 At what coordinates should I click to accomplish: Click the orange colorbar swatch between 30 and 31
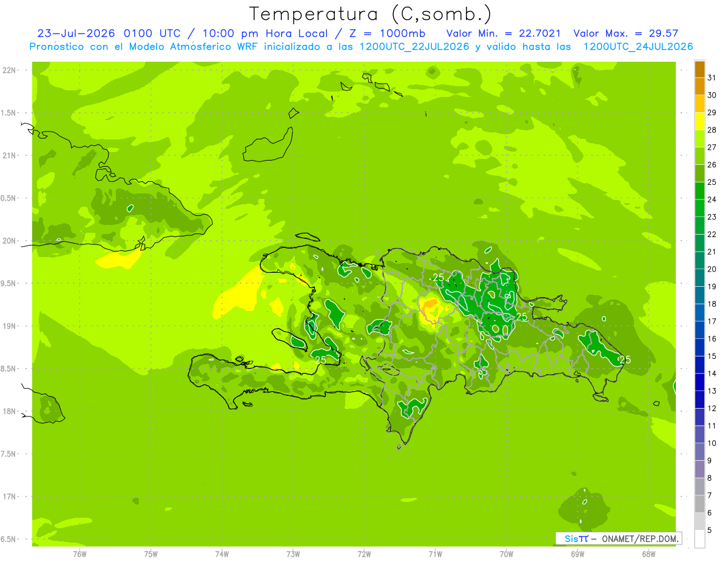(x=699, y=86)
